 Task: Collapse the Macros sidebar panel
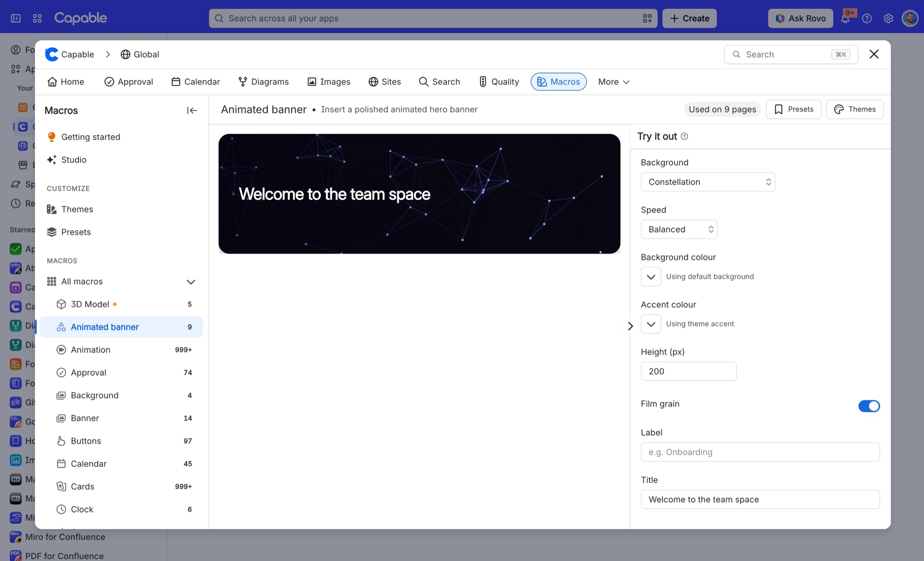click(x=192, y=110)
